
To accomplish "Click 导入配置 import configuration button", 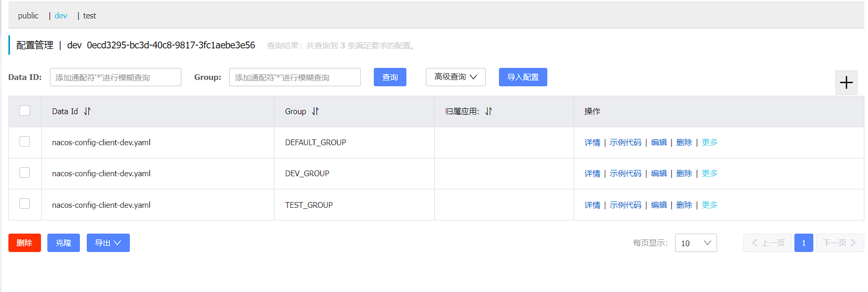I will pos(523,77).
